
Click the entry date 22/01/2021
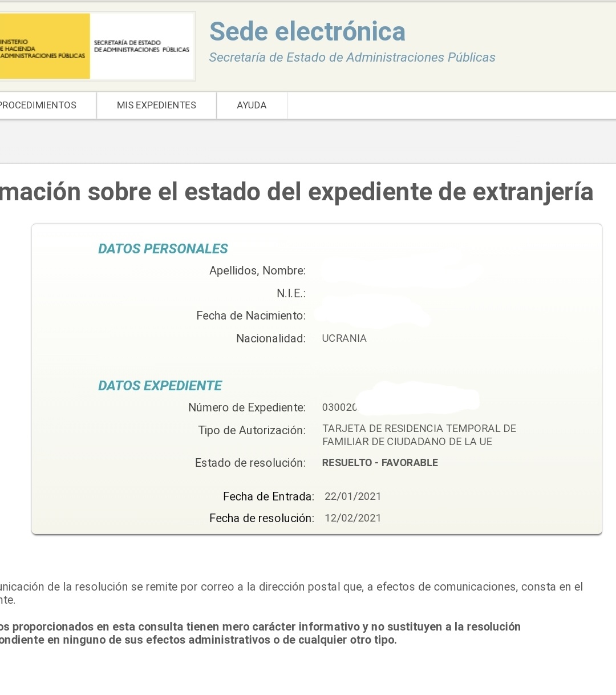pos(352,496)
